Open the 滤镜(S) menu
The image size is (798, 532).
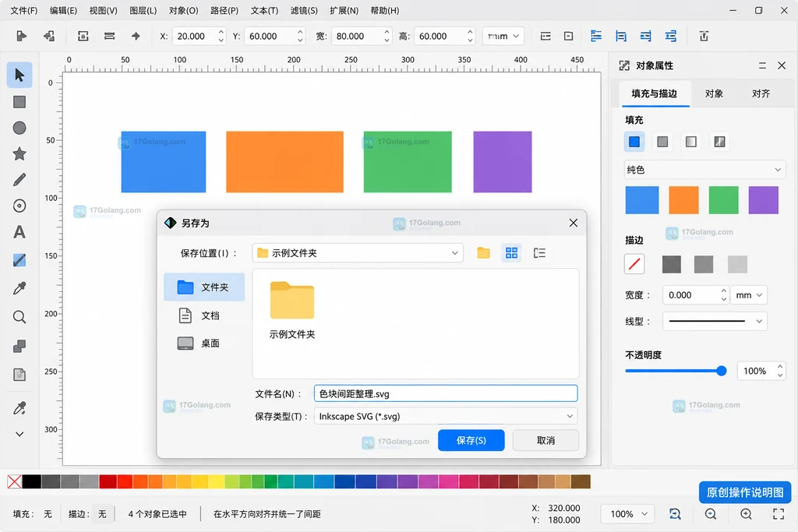click(x=304, y=10)
